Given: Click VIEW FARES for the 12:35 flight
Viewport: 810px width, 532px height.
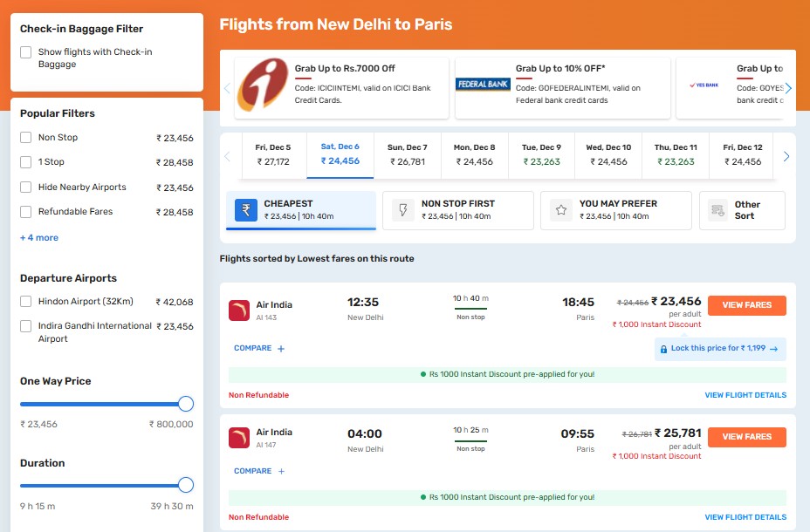Looking at the screenshot, I should tap(746, 305).
